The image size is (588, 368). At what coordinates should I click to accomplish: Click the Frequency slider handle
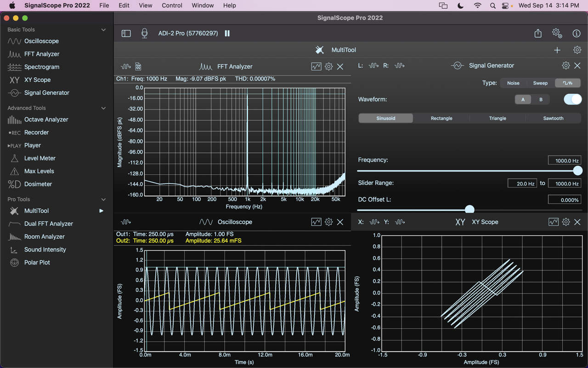click(x=577, y=171)
